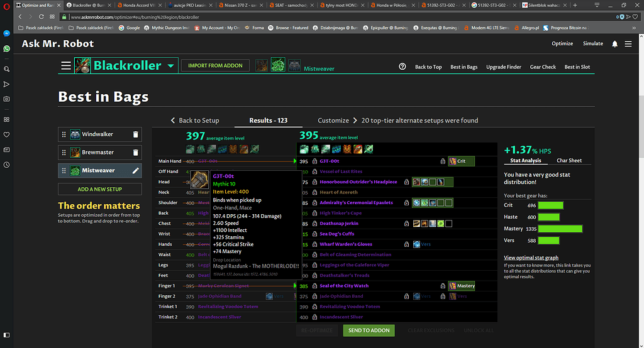Select the green Mistweaver spec icon beside Import
This screenshot has height=348, width=644.
278,65
